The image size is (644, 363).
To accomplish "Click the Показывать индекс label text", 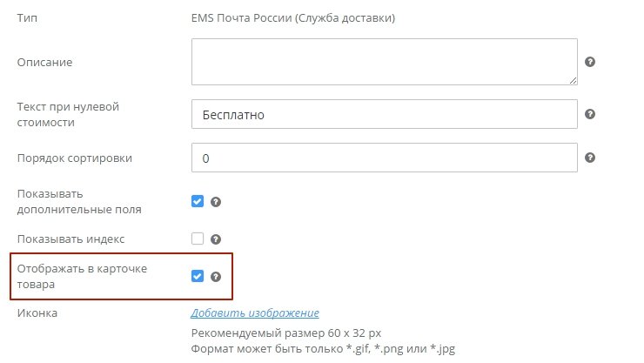I will click(x=71, y=239).
